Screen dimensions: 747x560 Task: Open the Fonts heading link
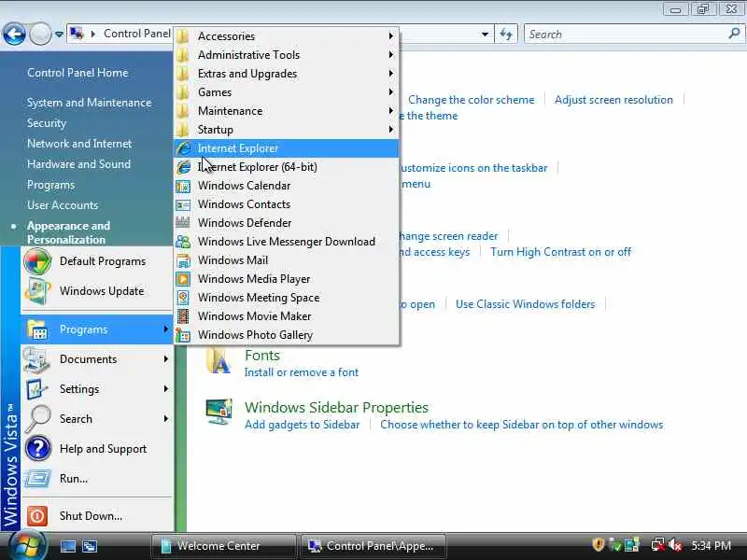pyautogui.click(x=262, y=356)
